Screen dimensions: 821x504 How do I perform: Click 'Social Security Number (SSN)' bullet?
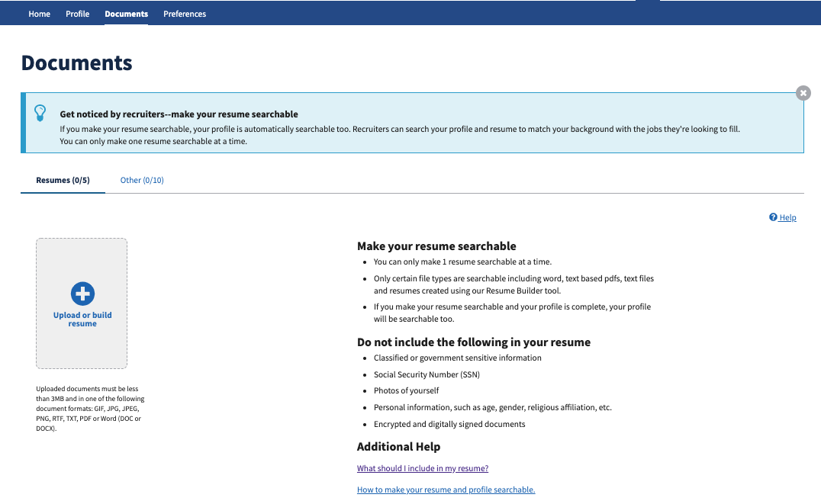427,374
